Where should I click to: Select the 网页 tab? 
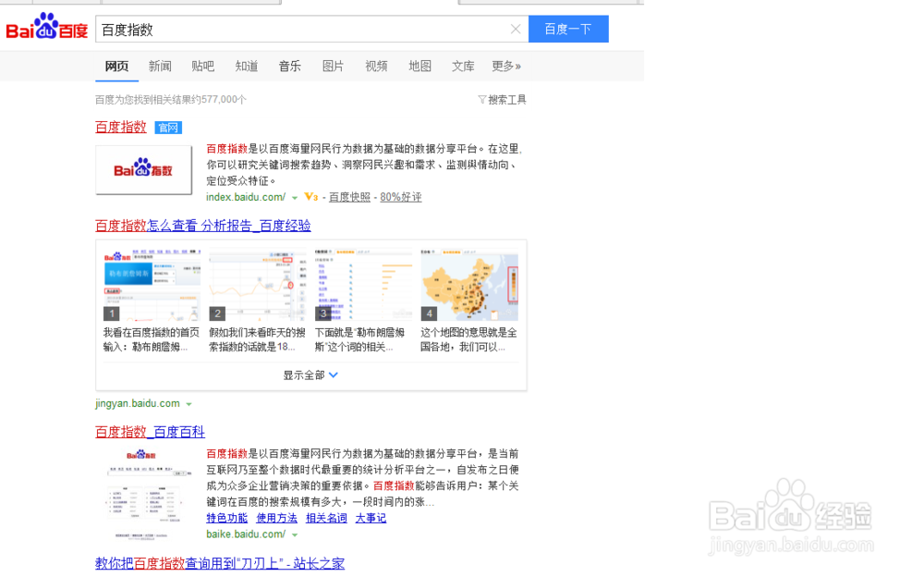tap(116, 66)
